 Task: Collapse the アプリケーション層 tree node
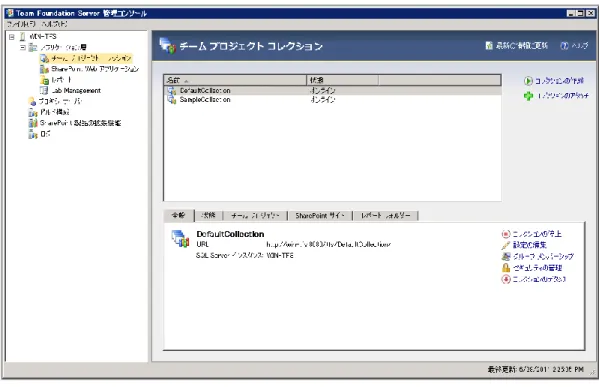click(x=23, y=47)
